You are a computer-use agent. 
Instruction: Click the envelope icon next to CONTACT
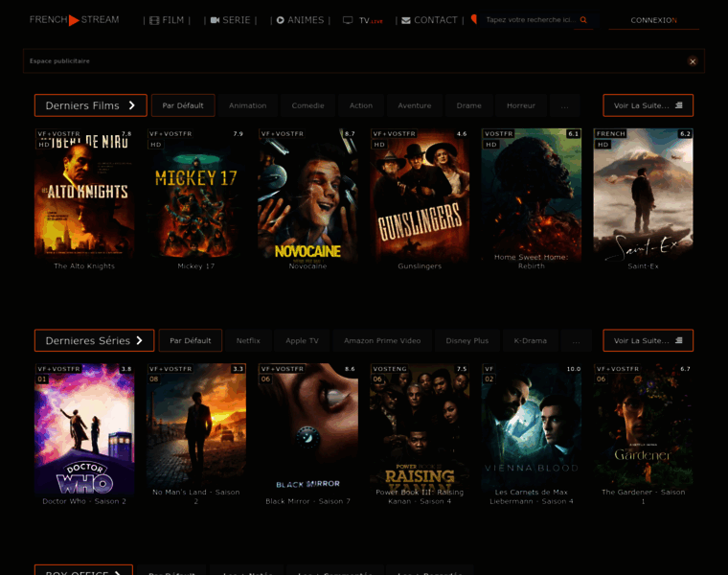(x=406, y=20)
